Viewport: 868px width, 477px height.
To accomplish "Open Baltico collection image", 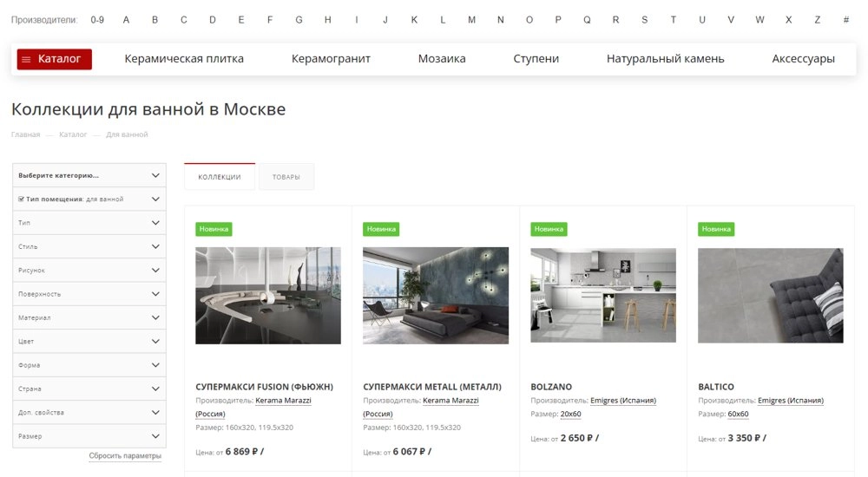I will (771, 295).
